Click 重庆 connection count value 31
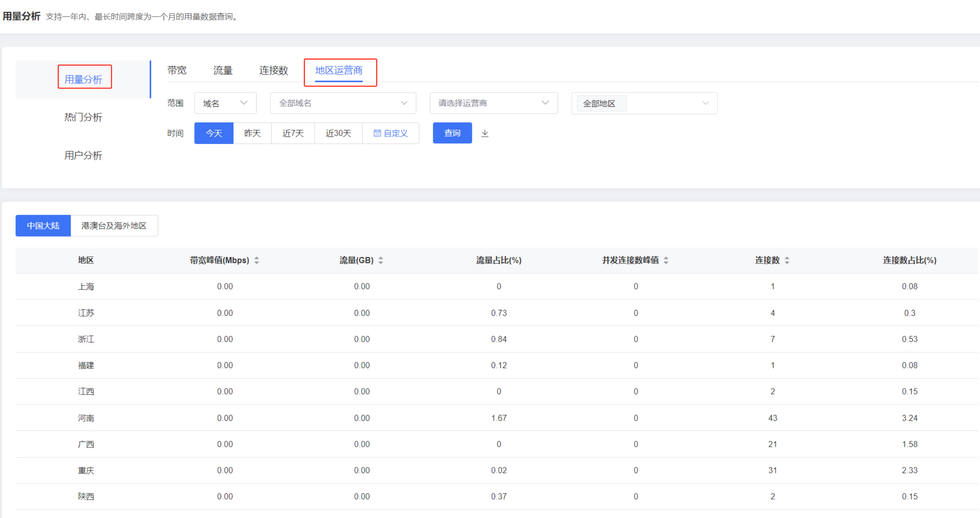 [x=772, y=470]
